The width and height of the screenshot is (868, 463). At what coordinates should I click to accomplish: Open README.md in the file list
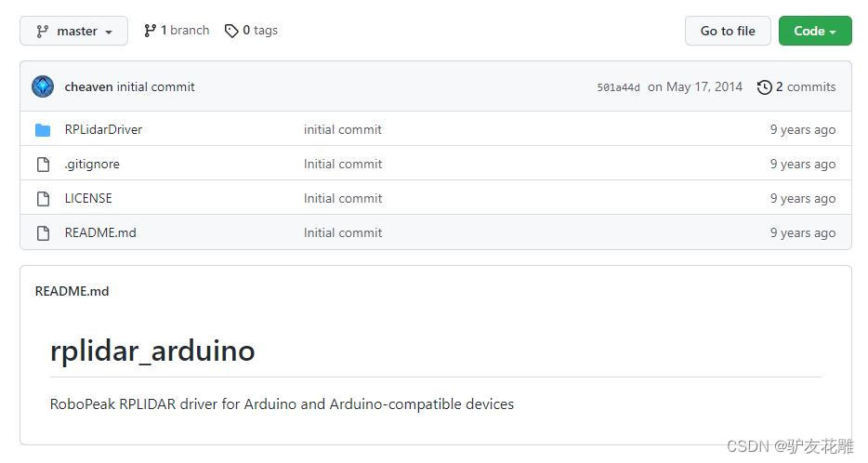(100, 232)
